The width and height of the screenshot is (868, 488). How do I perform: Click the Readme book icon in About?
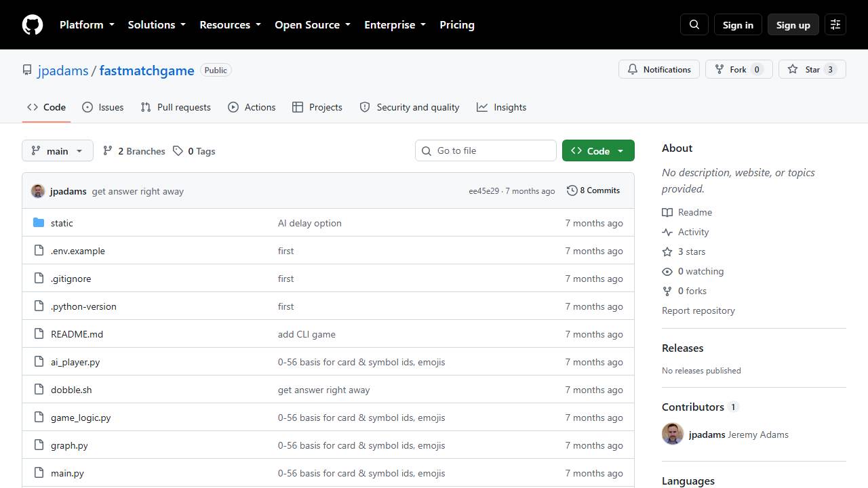667,212
